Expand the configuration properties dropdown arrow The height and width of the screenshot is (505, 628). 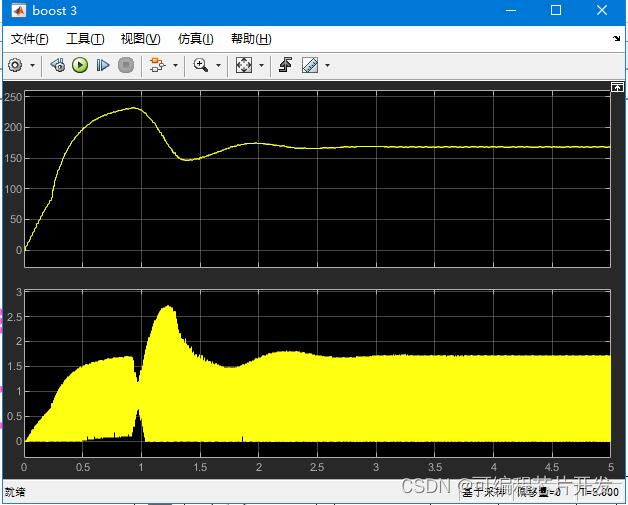pos(32,65)
